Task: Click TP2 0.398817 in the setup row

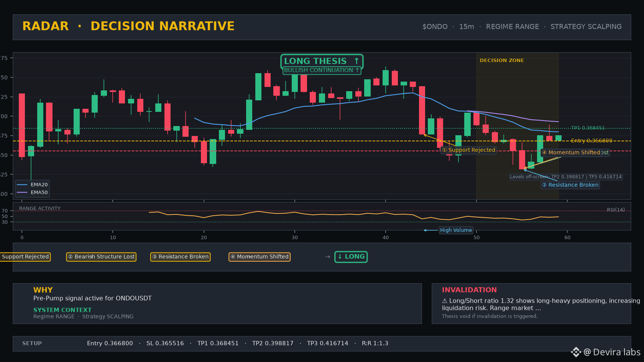Action: click(x=273, y=344)
